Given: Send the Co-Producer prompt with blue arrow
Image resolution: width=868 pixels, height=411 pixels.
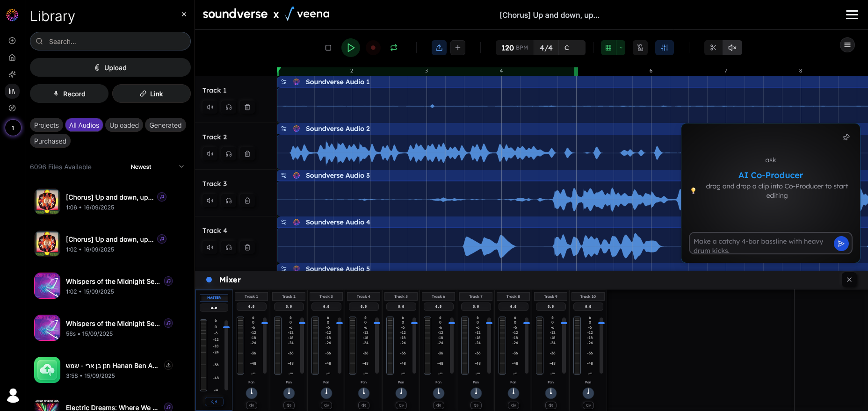Looking at the screenshot, I should tap(841, 244).
